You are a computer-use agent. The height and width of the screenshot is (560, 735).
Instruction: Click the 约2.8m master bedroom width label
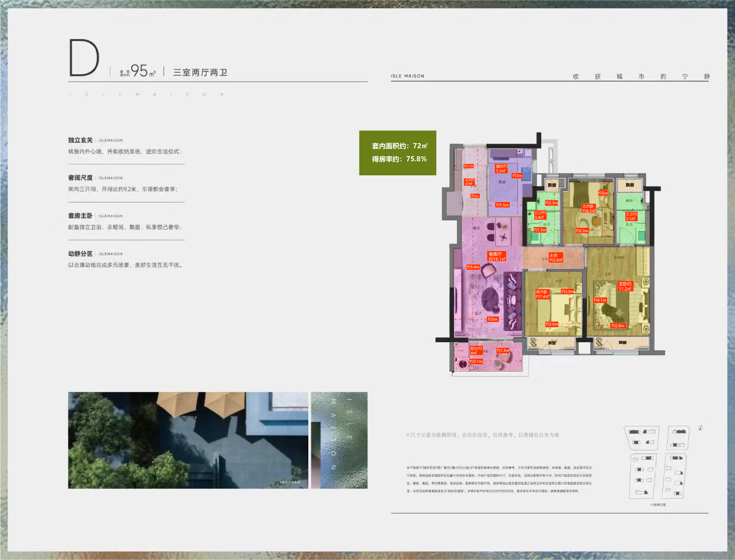click(x=618, y=326)
